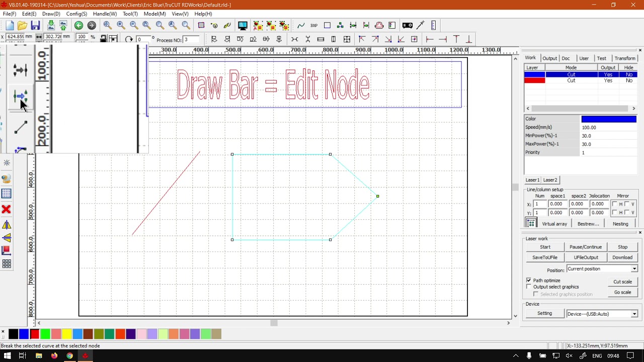Viewport: 644px width, 362px height.
Task: Click the Process NO input field
Action: 192,40
